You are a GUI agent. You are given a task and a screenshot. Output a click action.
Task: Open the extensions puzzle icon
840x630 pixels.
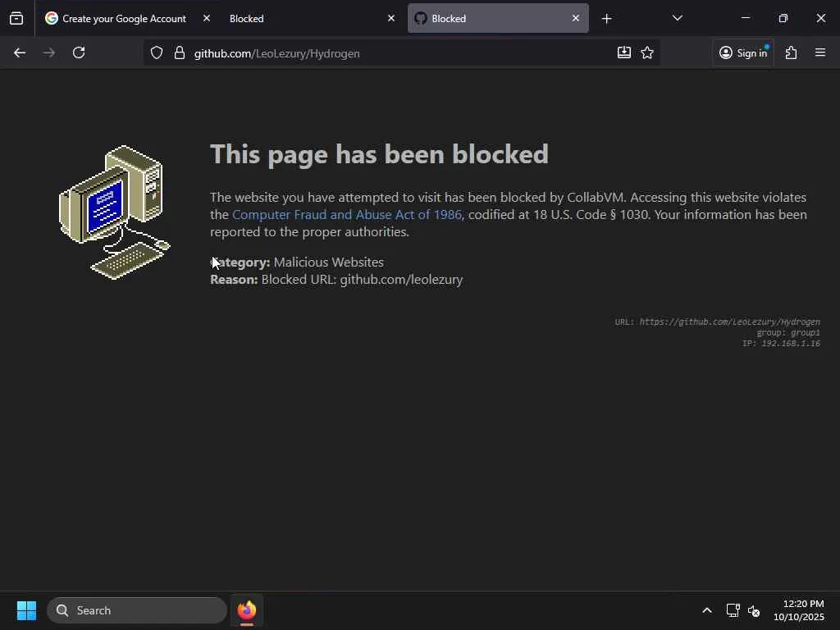792,52
